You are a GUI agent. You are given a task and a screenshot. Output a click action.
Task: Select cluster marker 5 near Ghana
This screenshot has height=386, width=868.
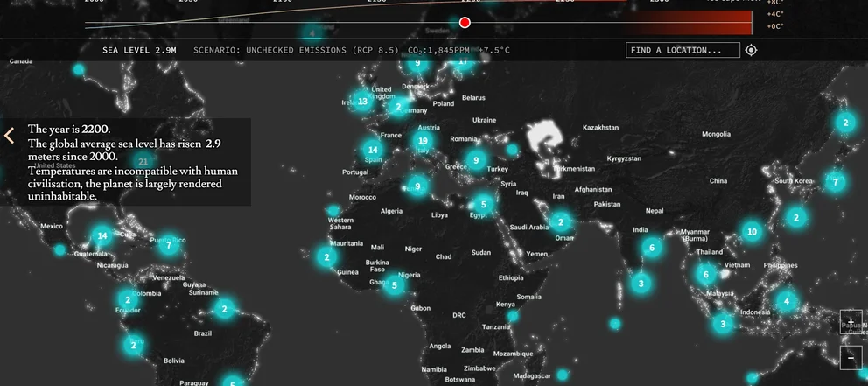pos(395,284)
